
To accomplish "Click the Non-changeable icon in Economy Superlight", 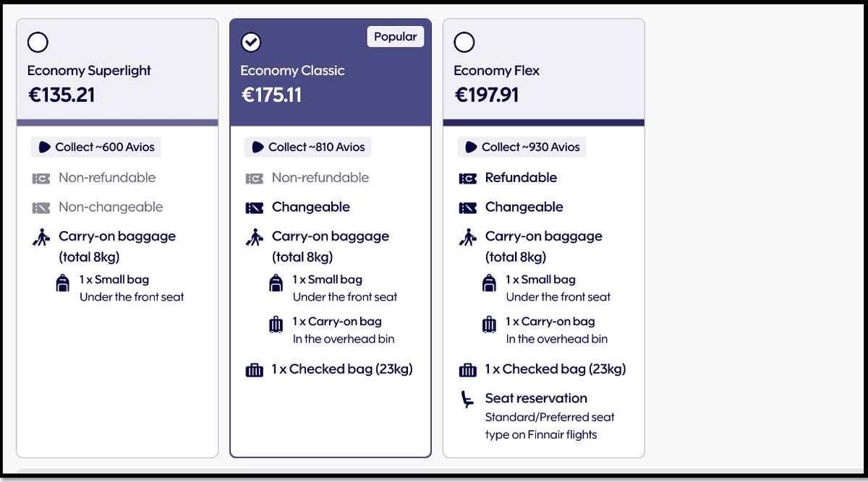I will (x=41, y=208).
